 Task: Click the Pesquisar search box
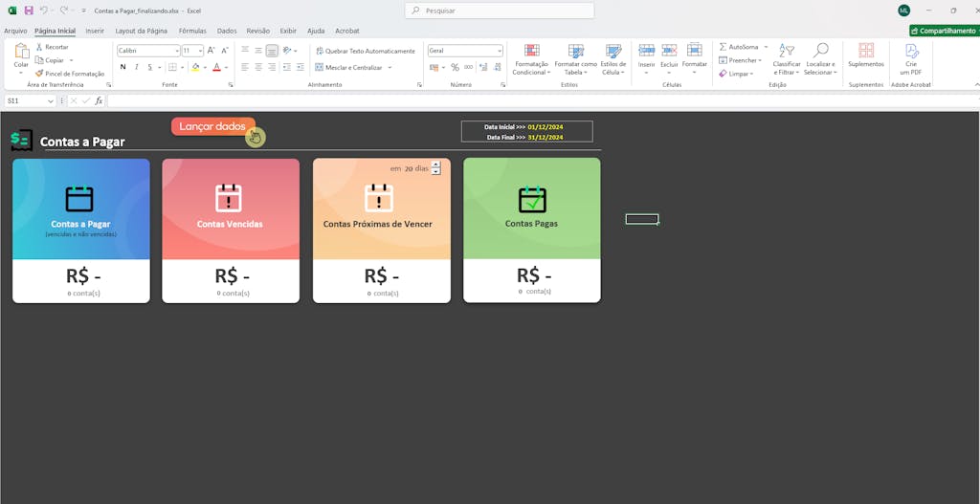(x=499, y=11)
